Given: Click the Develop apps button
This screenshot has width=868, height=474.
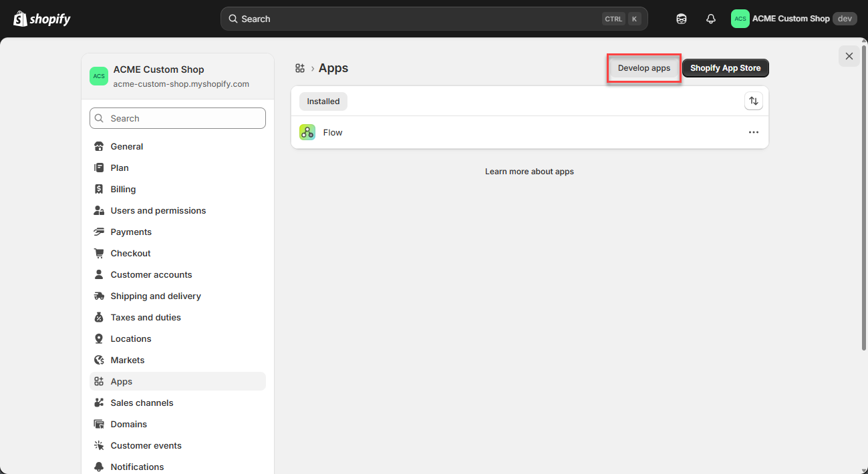Looking at the screenshot, I should click(644, 68).
